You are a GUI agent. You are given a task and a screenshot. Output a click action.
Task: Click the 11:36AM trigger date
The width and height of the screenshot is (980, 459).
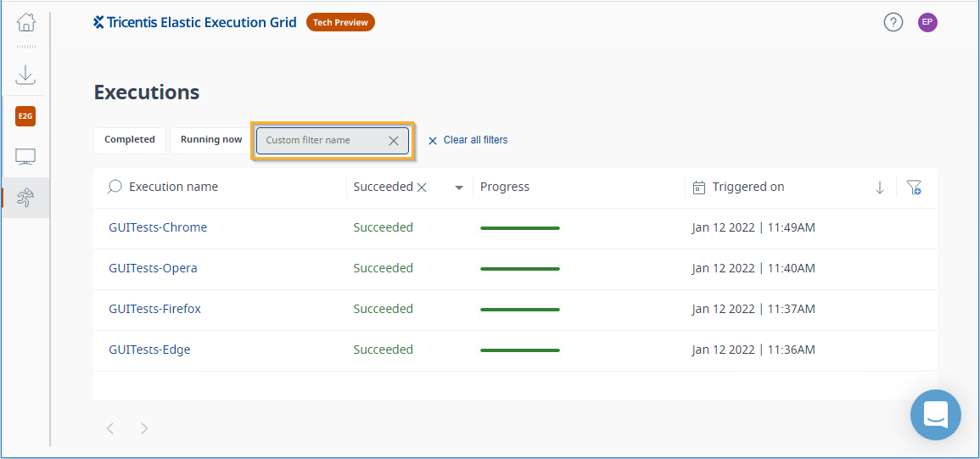[753, 350]
